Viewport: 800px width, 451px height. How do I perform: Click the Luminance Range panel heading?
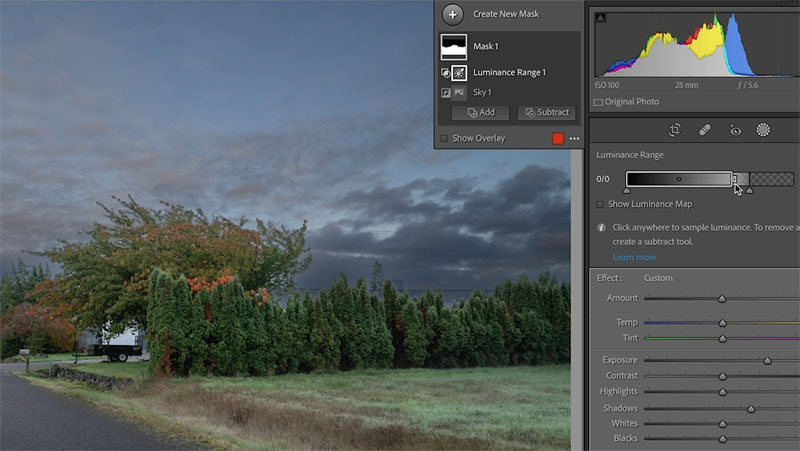pyautogui.click(x=630, y=155)
